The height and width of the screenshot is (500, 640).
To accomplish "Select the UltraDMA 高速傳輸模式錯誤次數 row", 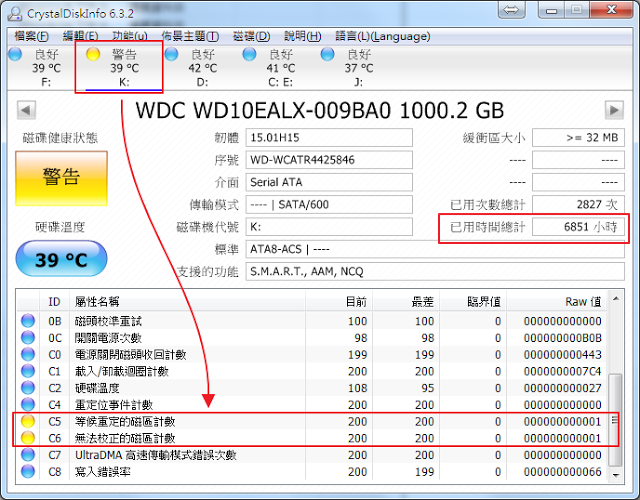I will [312, 455].
